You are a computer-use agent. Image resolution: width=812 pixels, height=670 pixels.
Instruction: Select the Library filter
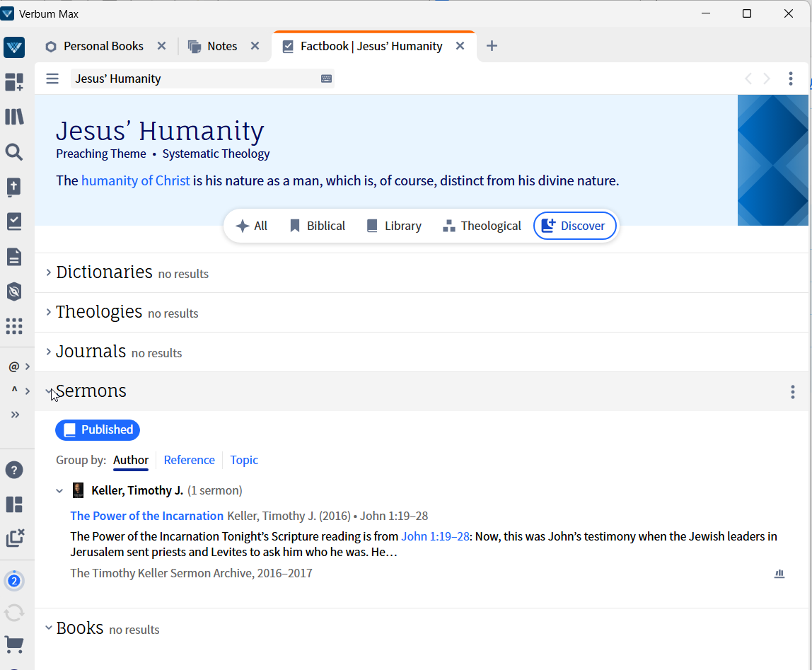tap(394, 226)
